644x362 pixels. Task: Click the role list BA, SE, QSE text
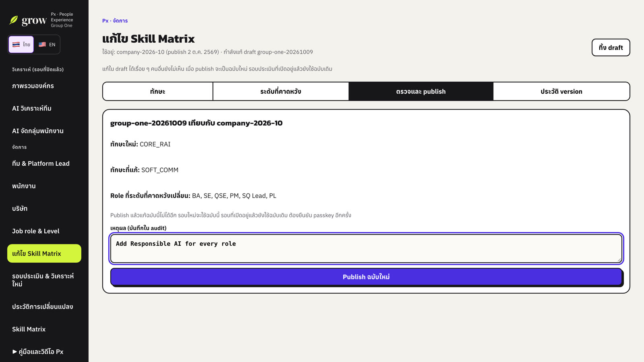(x=234, y=195)
